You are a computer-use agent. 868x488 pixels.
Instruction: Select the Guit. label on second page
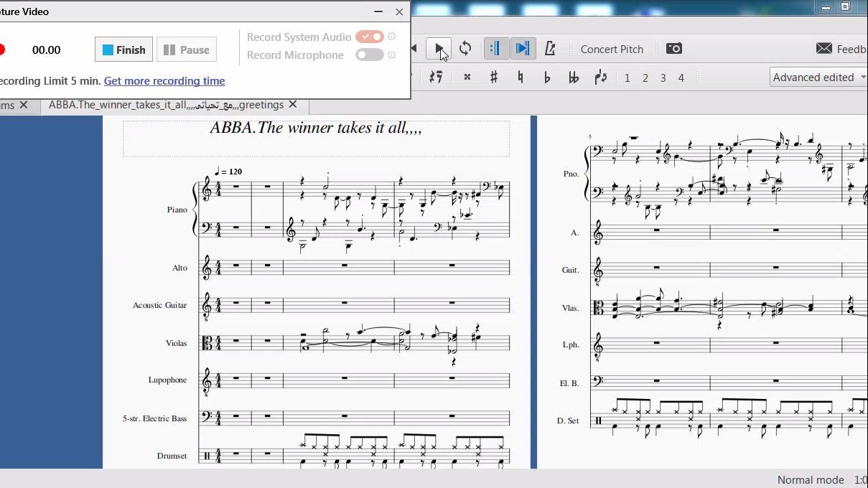click(x=570, y=270)
